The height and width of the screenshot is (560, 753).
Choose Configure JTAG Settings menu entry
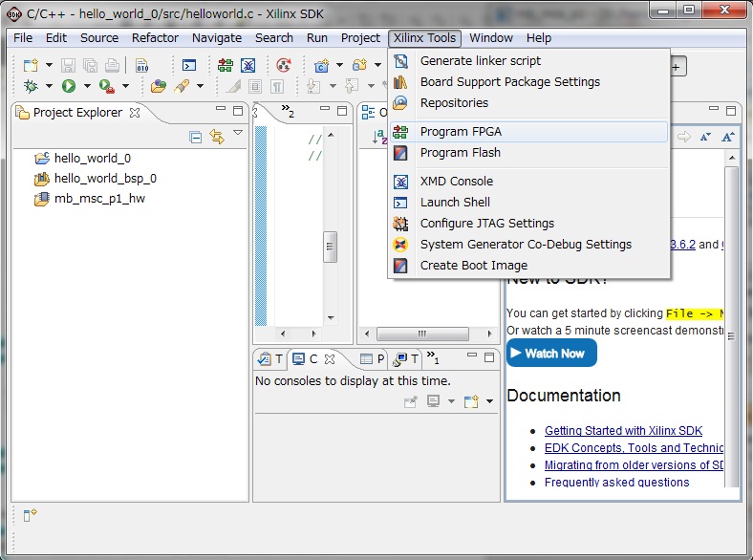528,224
